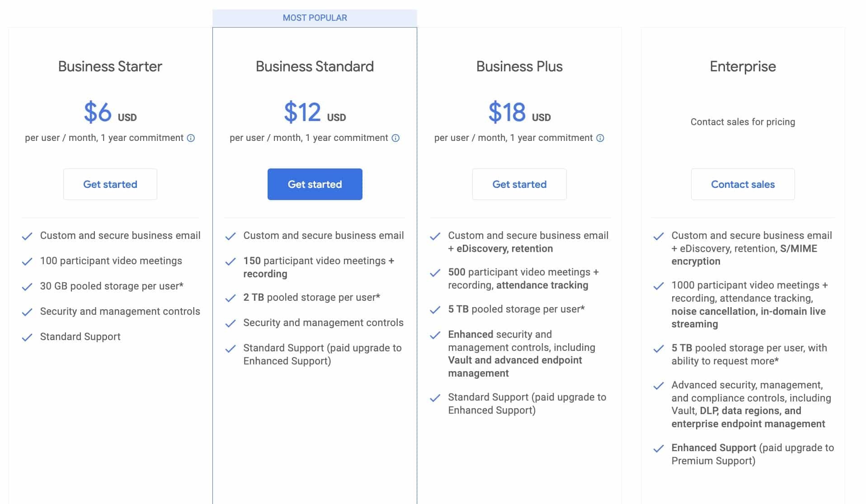Click Get started under Business Standard

coord(315,184)
